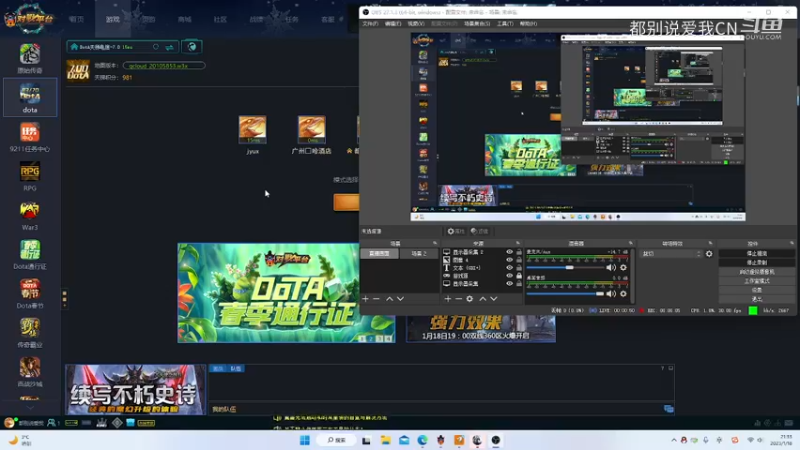Screen dimensions: 800x450
Task: Open File Explorer from the taskbar
Action: pos(385,440)
